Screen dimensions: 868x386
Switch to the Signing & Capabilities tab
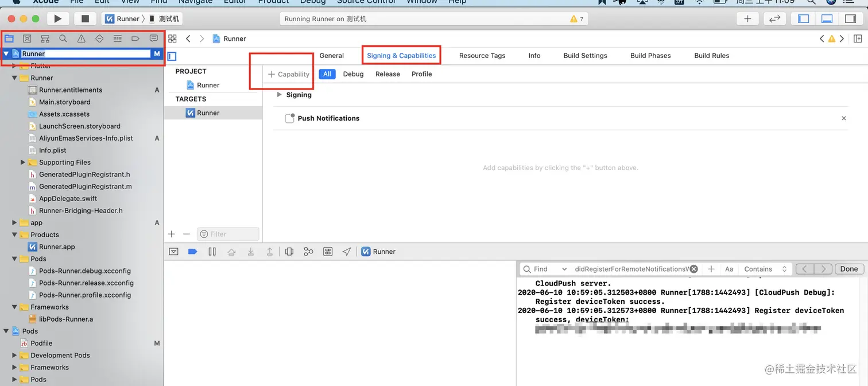[401, 56]
